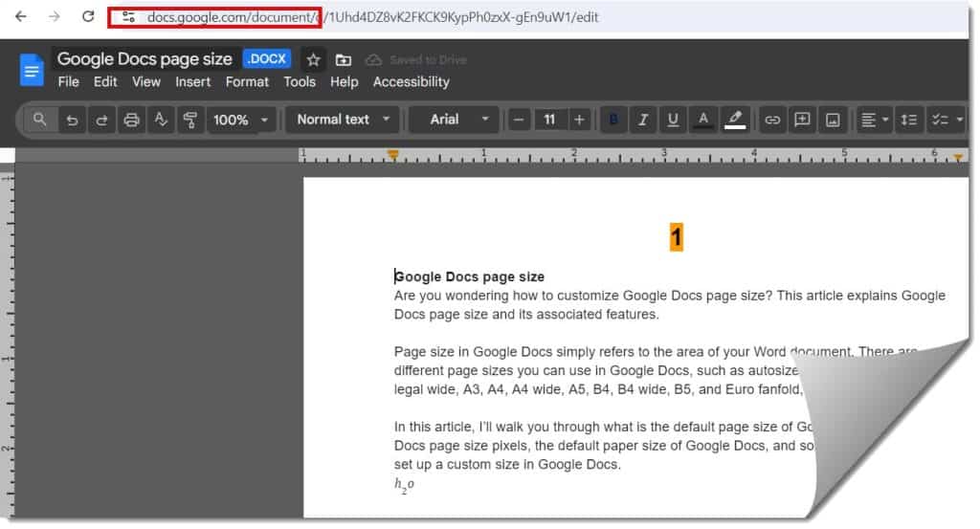This screenshot has width=980, height=529.
Task: Insert an image
Action: (833, 120)
